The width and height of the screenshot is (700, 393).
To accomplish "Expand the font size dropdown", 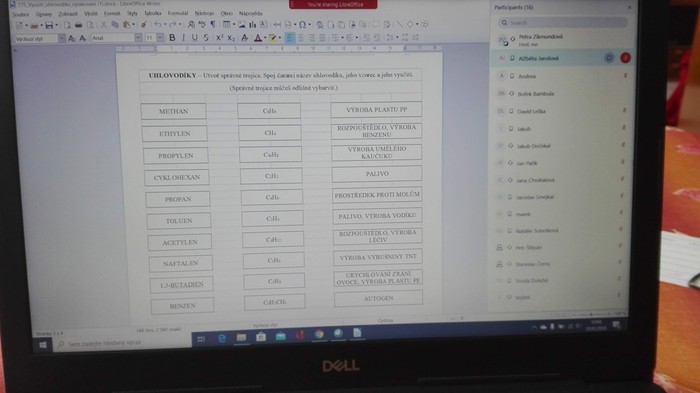I will [x=160, y=38].
